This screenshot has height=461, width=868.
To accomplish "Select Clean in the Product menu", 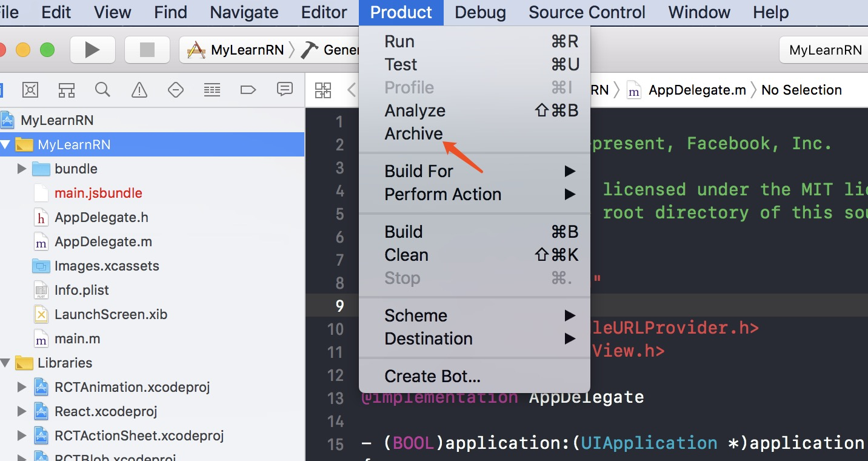I will click(x=406, y=255).
